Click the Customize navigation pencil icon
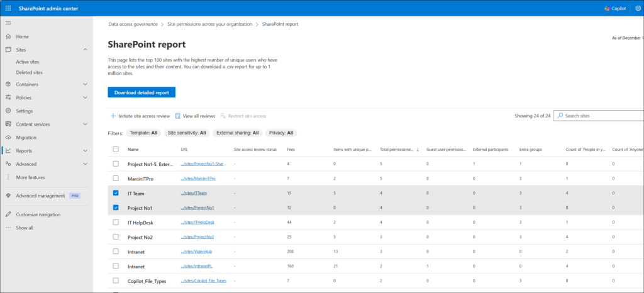The image size is (644, 293). [8, 214]
